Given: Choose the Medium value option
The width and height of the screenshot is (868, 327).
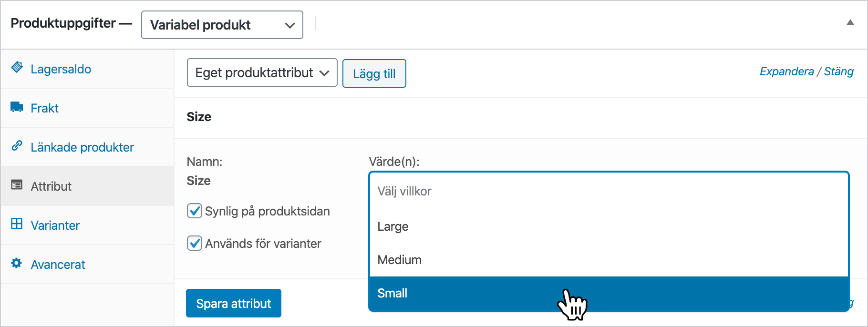Looking at the screenshot, I should [400, 260].
